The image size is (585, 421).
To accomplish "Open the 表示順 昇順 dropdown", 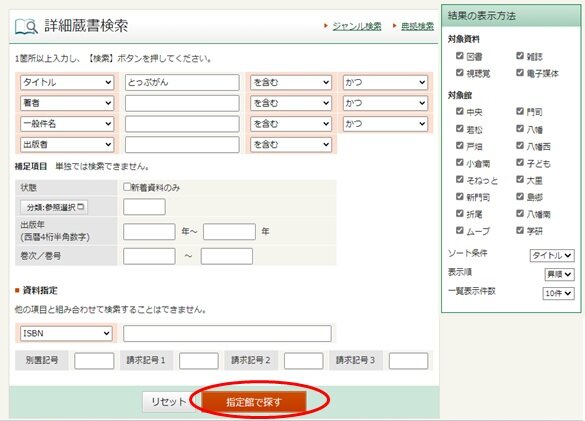I will pyautogui.click(x=559, y=274).
